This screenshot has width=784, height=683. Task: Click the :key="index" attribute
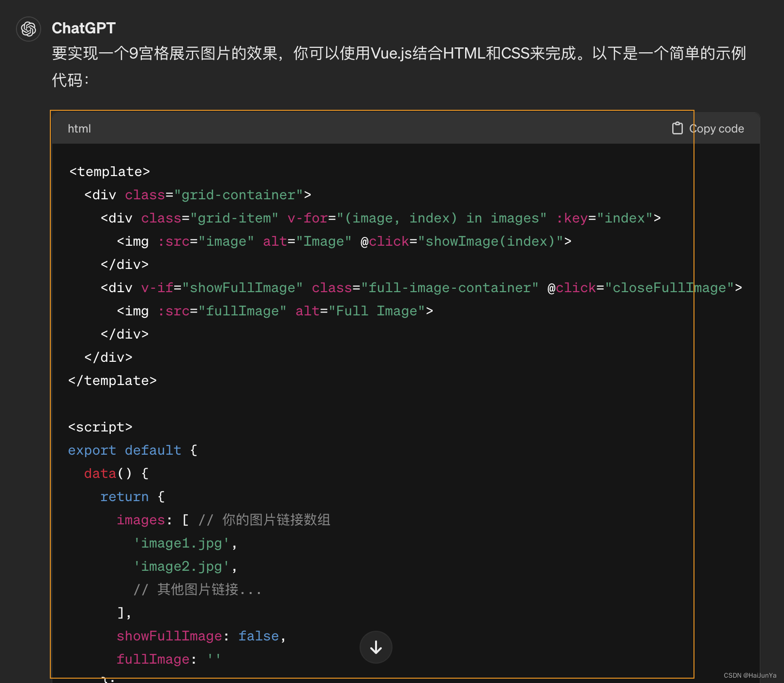click(x=604, y=218)
